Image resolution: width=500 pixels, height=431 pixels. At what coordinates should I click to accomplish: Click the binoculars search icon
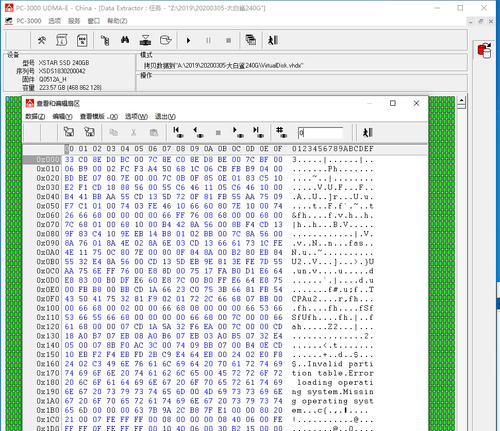coord(125,40)
